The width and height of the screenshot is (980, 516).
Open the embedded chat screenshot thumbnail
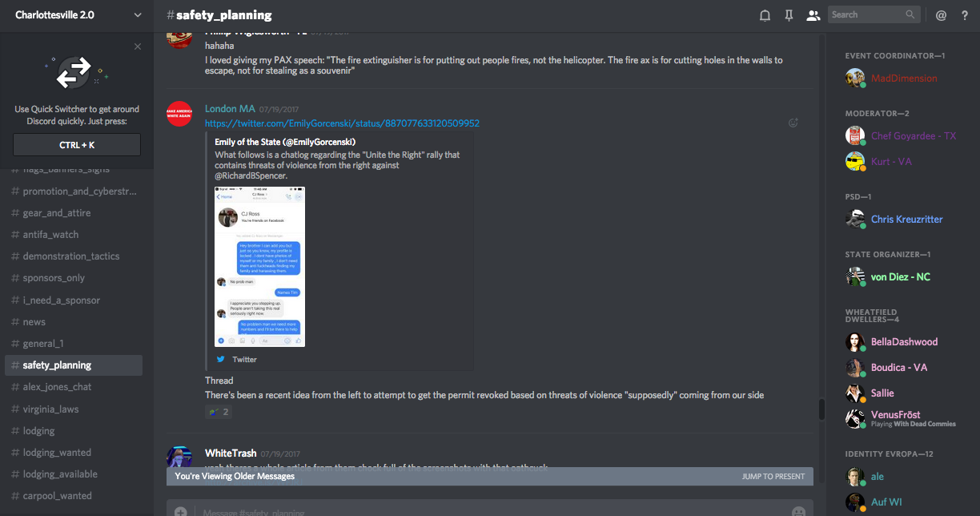pos(259,267)
